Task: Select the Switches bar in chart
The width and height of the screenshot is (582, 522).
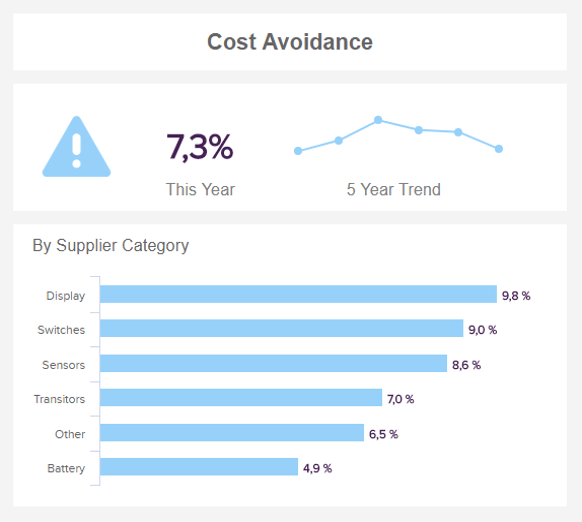Action: (x=282, y=328)
